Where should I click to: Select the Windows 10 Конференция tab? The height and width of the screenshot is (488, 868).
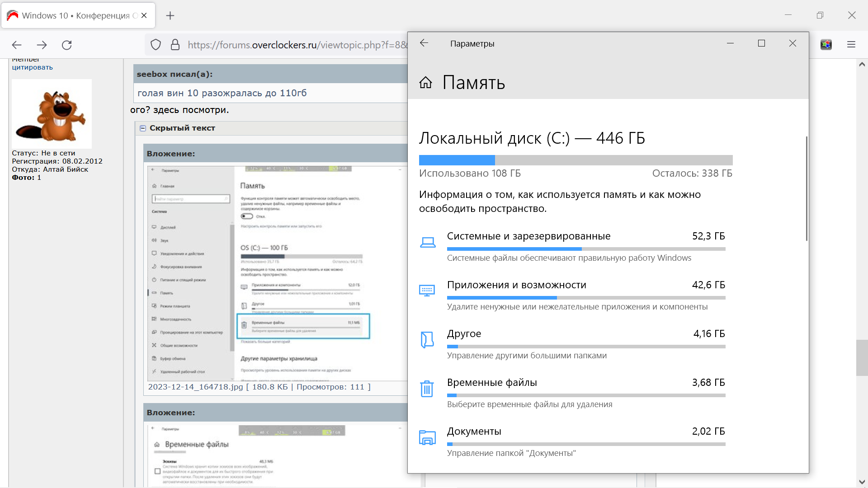point(75,16)
